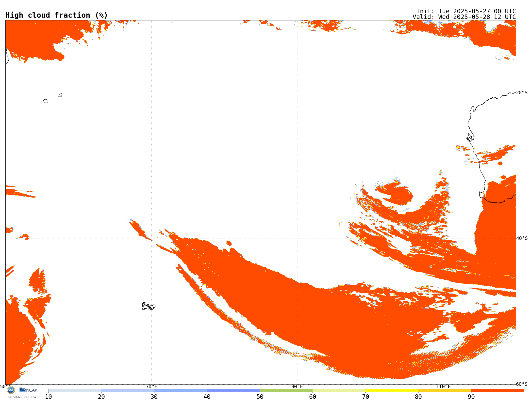Click the Réunion island outline
Image resolution: width=532 pixels, height=400 pixels.
[x=46, y=101]
